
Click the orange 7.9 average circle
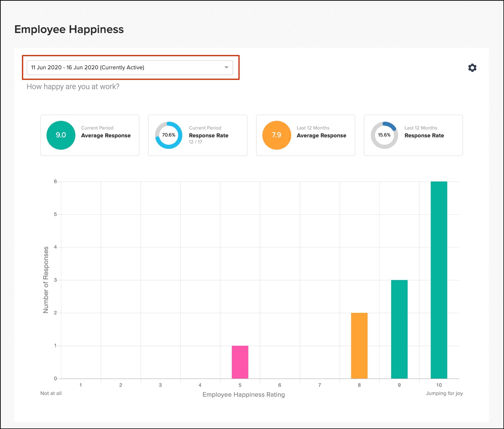[276, 135]
